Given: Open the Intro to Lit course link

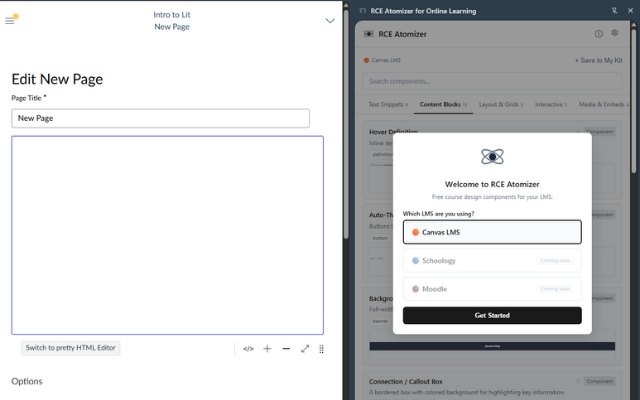Looking at the screenshot, I should point(172,14).
